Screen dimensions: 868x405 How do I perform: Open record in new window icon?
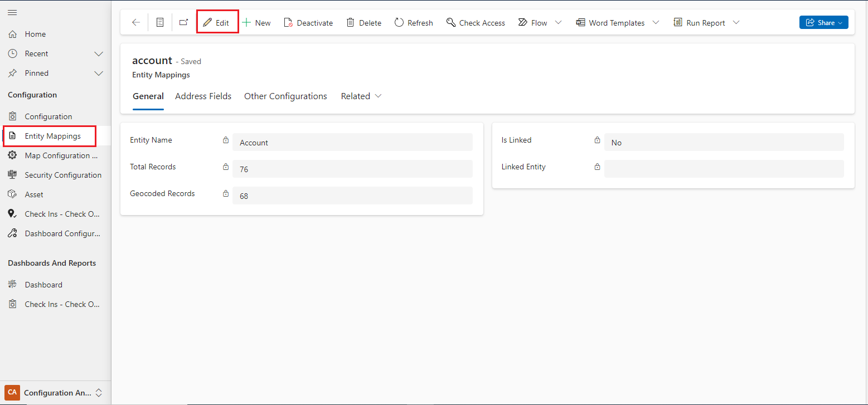(183, 23)
